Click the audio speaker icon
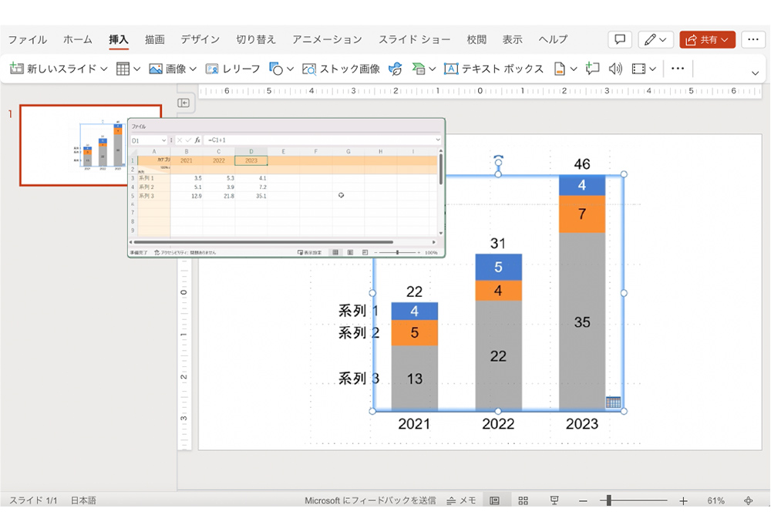The image size is (771, 532). click(x=615, y=69)
